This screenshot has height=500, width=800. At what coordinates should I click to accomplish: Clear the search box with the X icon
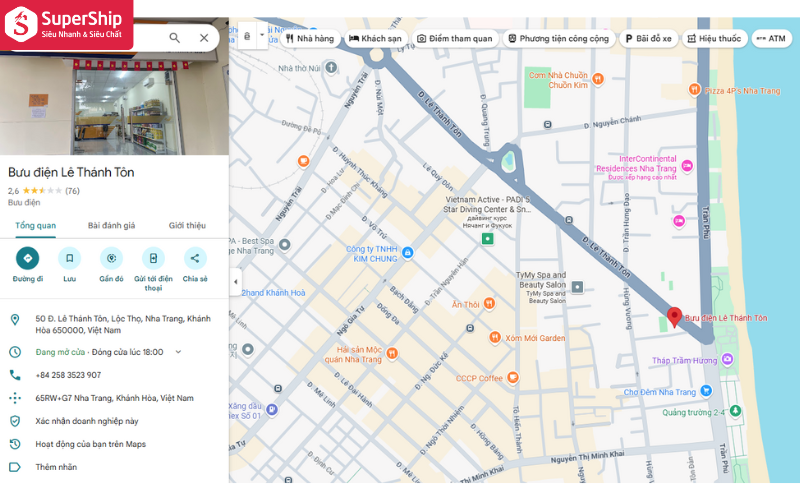[x=204, y=38]
